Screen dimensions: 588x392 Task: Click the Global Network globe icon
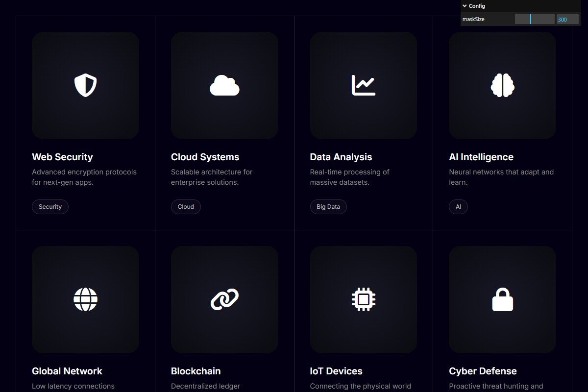[85, 299]
